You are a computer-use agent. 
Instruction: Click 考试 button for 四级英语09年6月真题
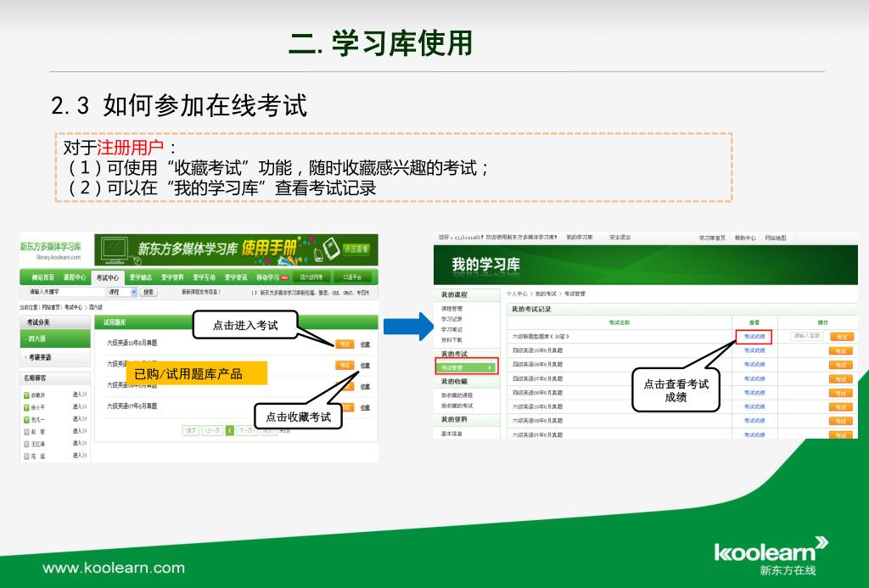841,365
